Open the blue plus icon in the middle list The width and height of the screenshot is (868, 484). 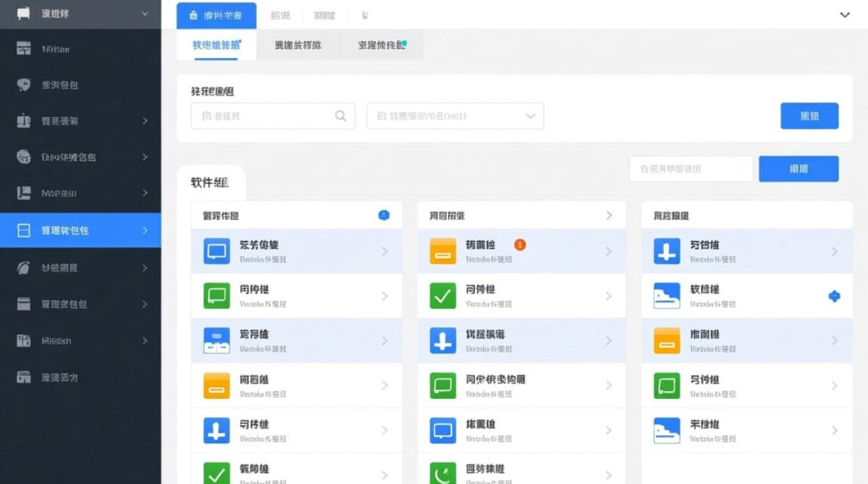point(443,341)
